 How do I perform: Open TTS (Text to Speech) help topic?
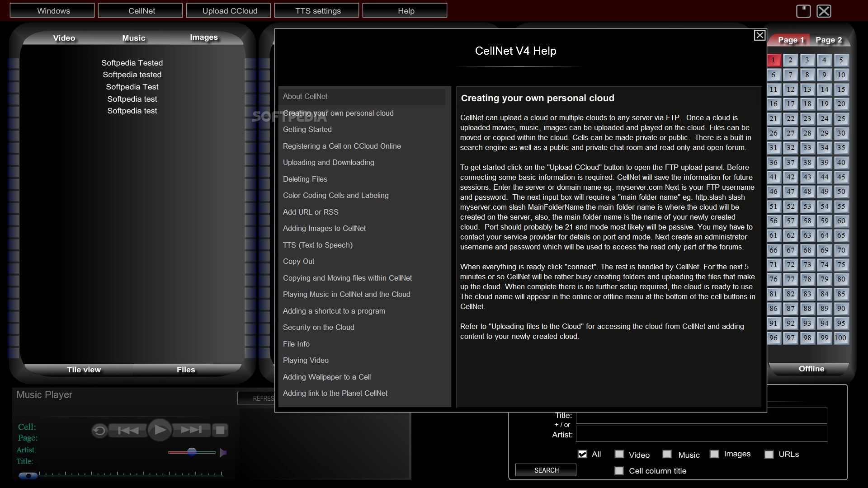318,245
